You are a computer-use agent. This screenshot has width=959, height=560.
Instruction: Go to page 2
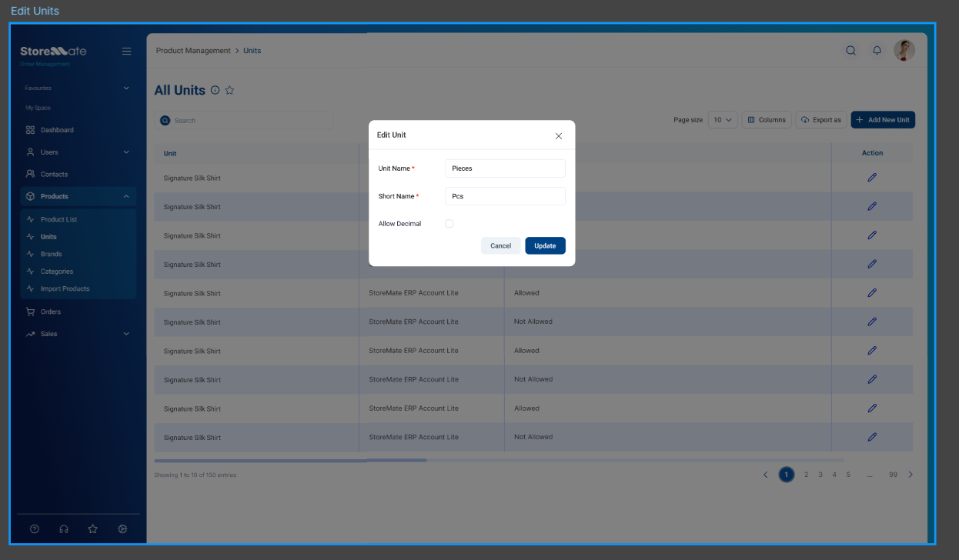point(806,475)
